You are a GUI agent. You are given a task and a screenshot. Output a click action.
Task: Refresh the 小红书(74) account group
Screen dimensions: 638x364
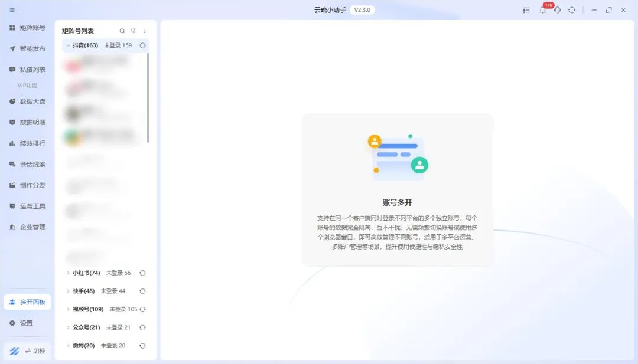click(142, 273)
